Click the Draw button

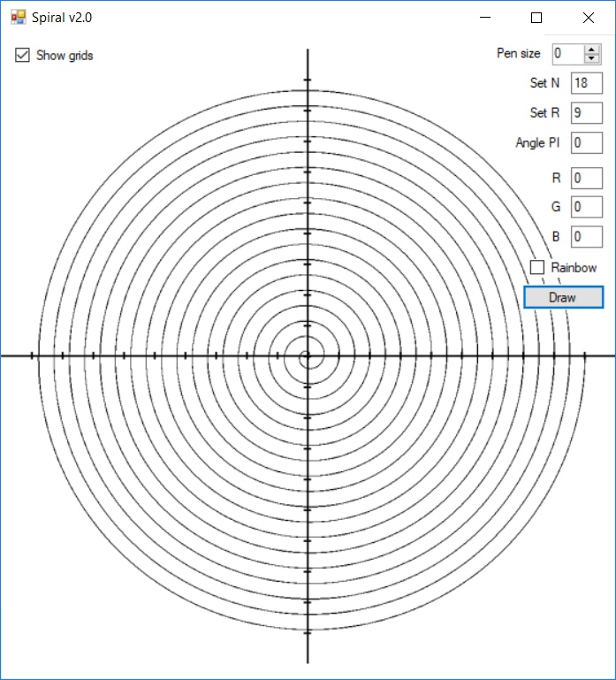click(x=563, y=297)
